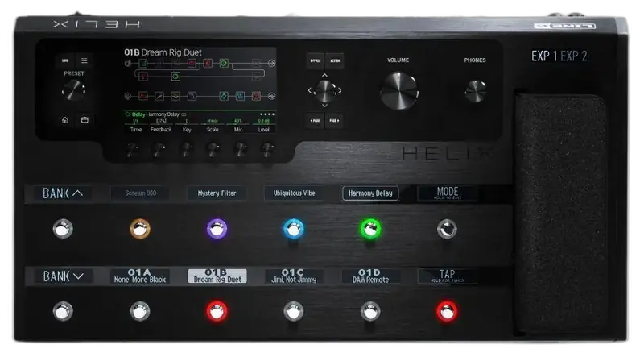Screen dimensions: 644x353
Task: Click the briefcase-shaped button next to Home
Action: tap(85, 120)
